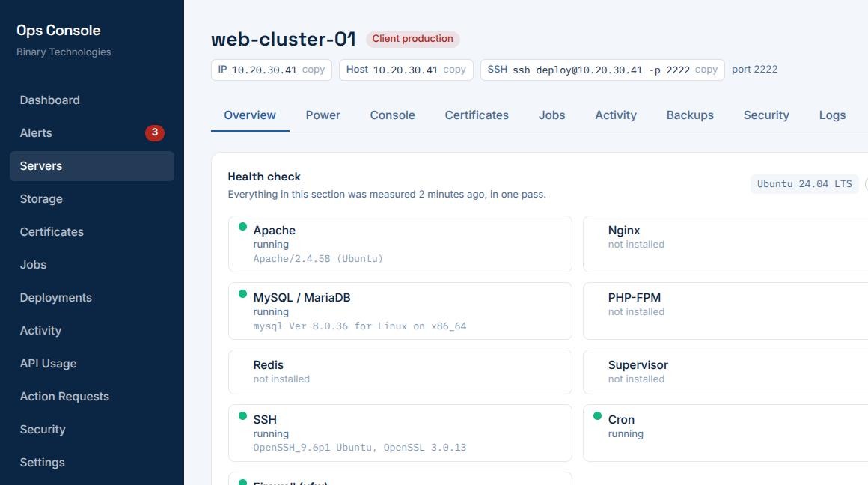
Task: Click the OpenSSH_9.6p1 version text
Action: [360, 448]
